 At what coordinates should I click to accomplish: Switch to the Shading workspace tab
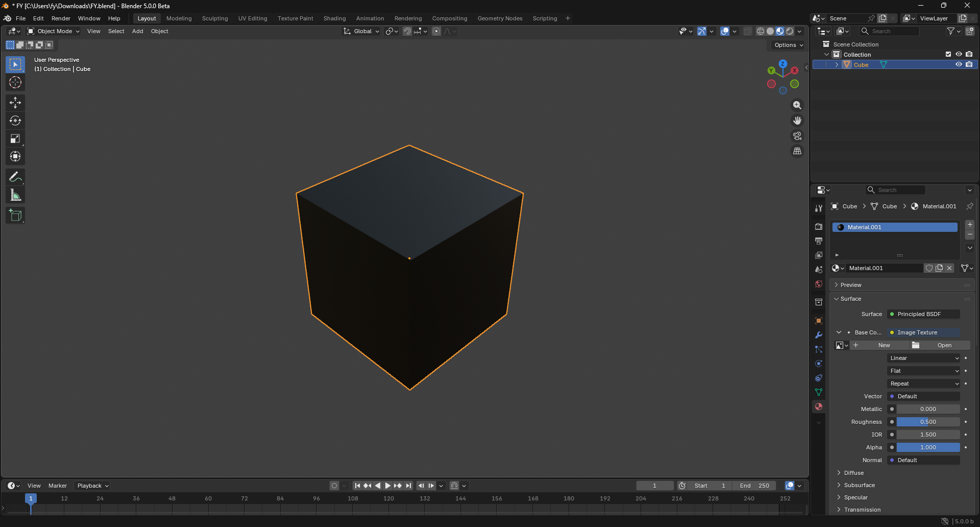pos(334,18)
